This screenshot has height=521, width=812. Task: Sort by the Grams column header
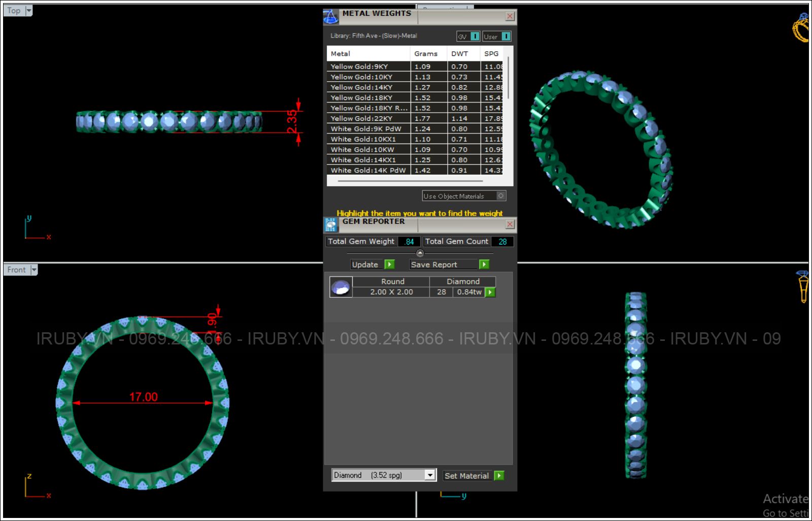[x=425, y=54]
